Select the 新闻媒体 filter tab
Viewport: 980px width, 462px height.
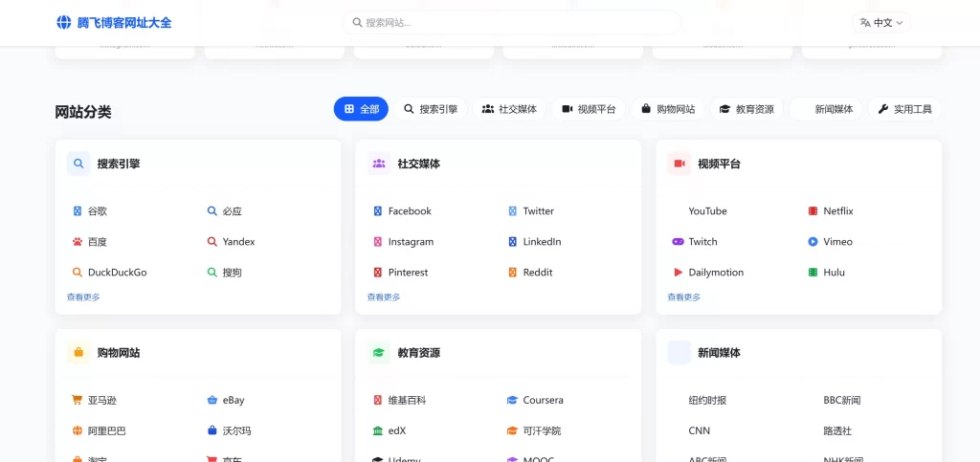coord(826,109)
